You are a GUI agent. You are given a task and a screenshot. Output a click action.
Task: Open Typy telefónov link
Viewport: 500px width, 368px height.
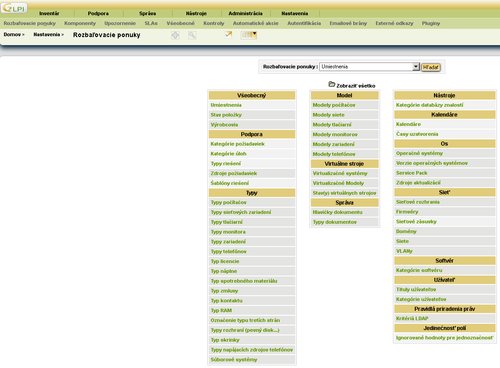click(x=228, y=251)
